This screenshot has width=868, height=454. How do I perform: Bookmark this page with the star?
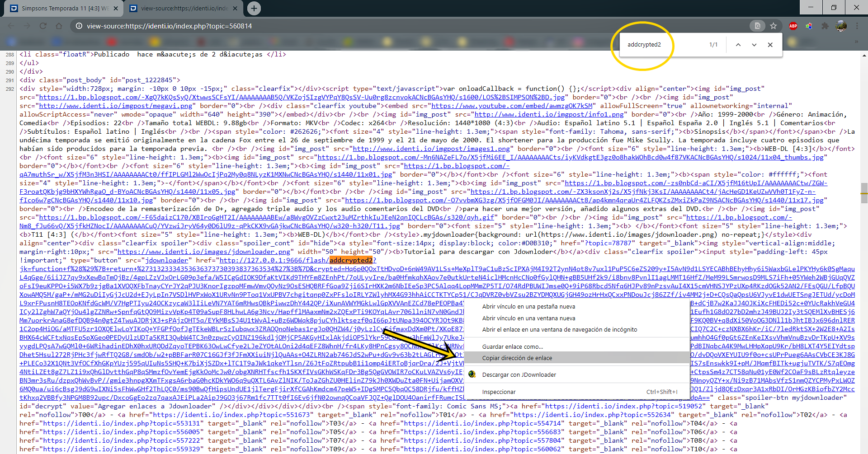pos(774,26)
